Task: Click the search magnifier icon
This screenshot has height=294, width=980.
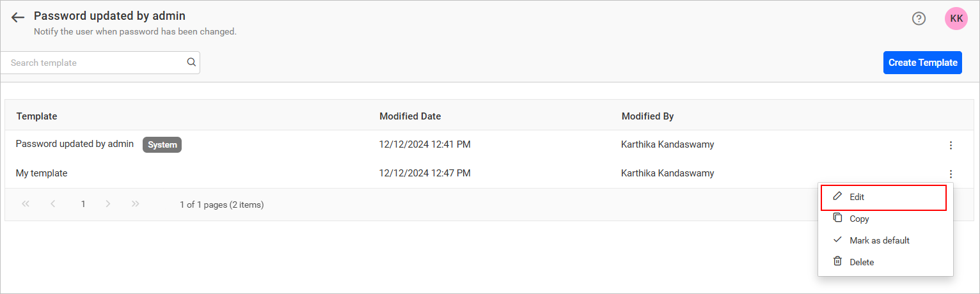Action: (191, 63)
